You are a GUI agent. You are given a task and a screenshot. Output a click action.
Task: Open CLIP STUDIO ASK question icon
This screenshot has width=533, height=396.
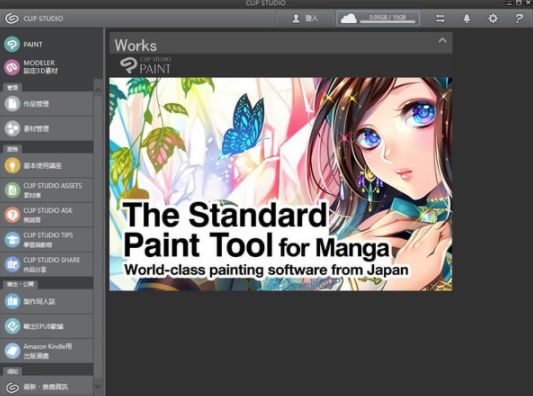click(x=12, y=215)
